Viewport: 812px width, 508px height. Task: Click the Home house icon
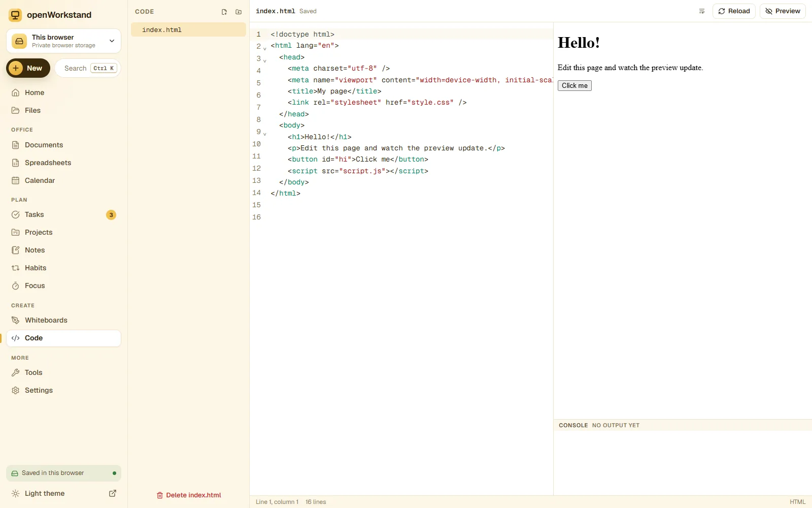tap(15, 92)
